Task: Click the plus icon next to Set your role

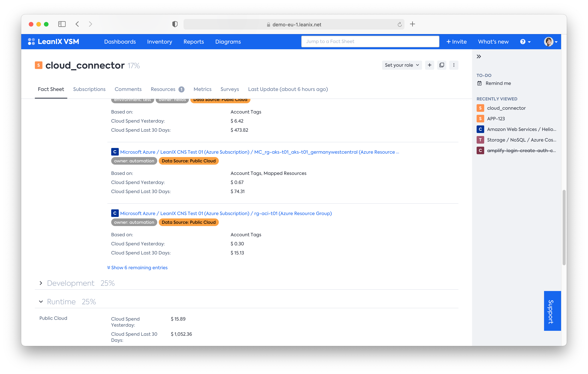Action: [x=429, y=65]
